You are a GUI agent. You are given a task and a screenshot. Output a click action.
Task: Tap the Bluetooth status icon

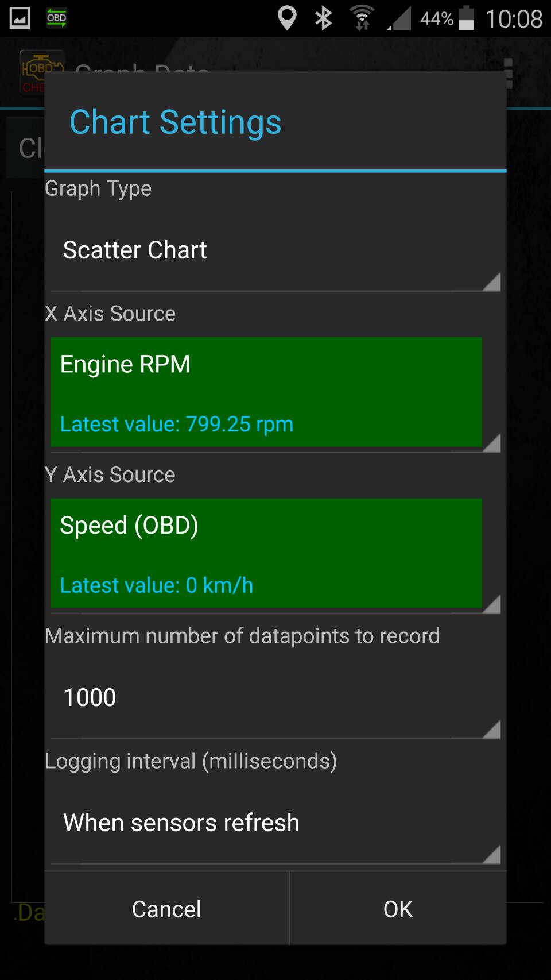(324, 18)
